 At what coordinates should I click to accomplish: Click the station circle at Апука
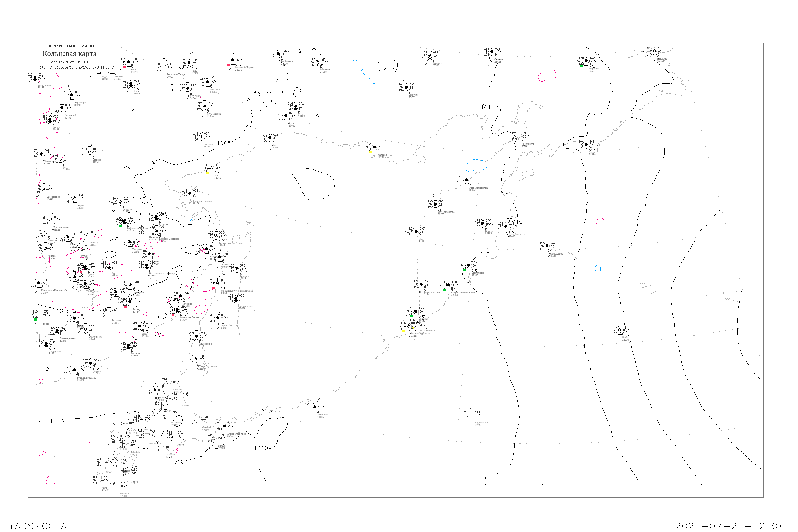pyautogui.click(x=586, y=144)
